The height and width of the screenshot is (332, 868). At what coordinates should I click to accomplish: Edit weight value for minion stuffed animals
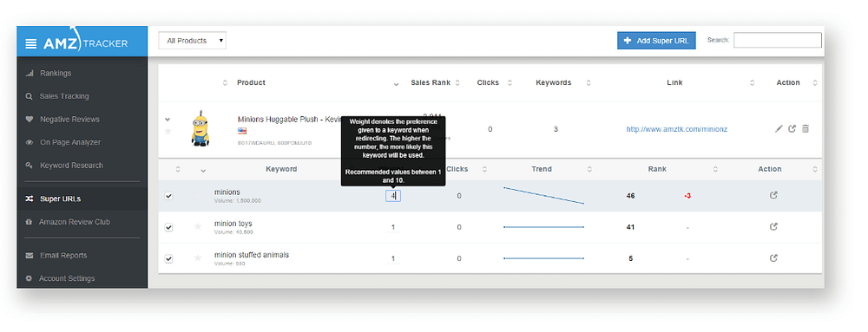tap(393, 258)
